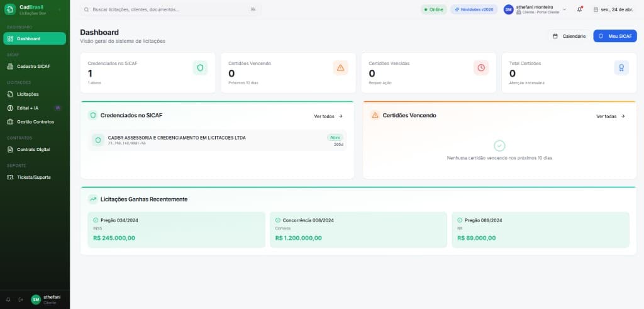Click the sidebar bottom notification bell
The image size is (644, 309).
point(8,300)
